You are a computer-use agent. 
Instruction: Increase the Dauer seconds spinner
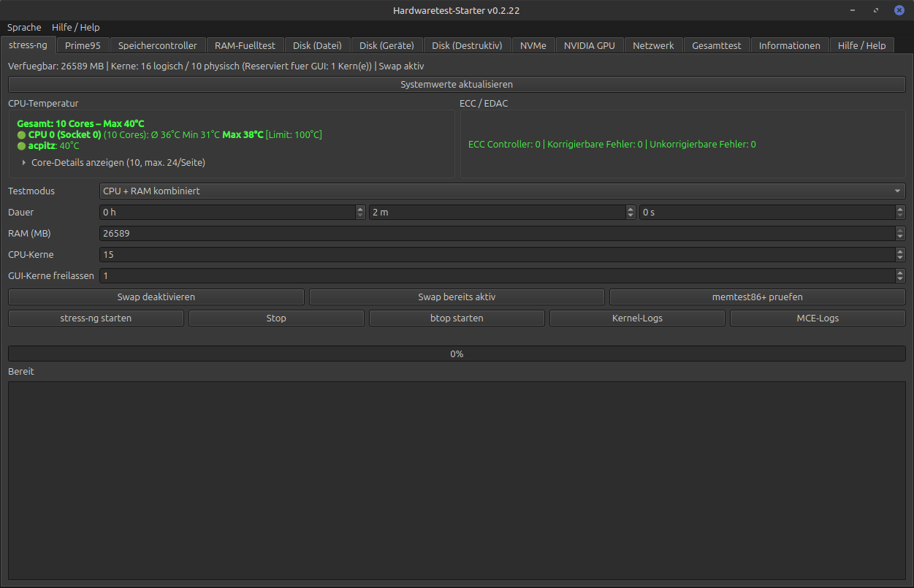click(900, 209)
